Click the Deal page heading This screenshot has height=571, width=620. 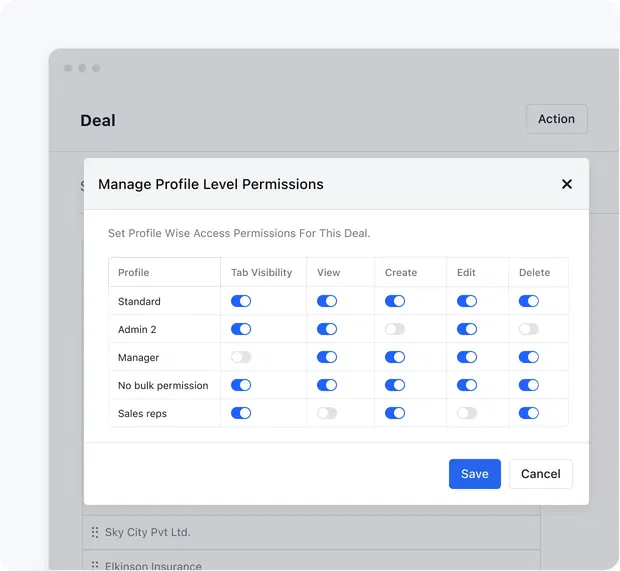click(x=98, y=120)
